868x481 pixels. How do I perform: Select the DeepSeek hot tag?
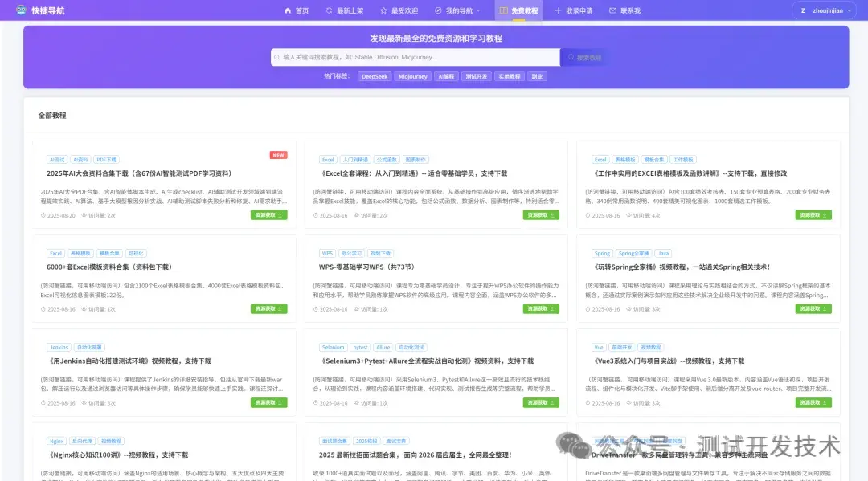(x=374, y=76)
